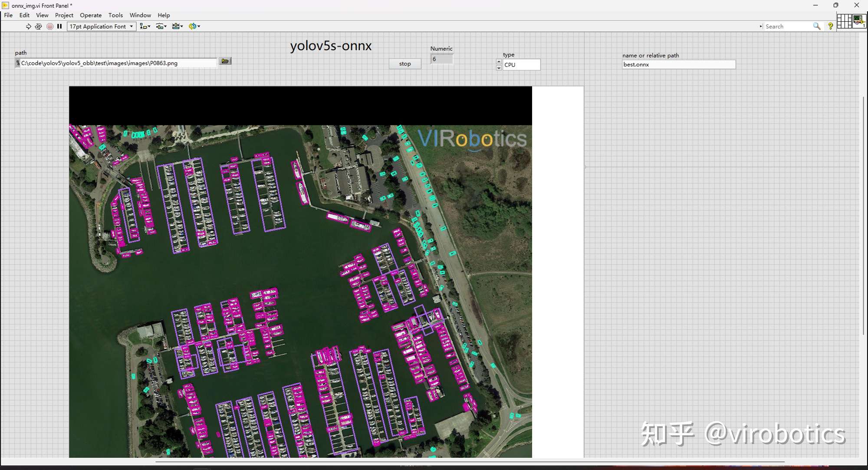Open the Resize Objects dropdown

(178, 26)
